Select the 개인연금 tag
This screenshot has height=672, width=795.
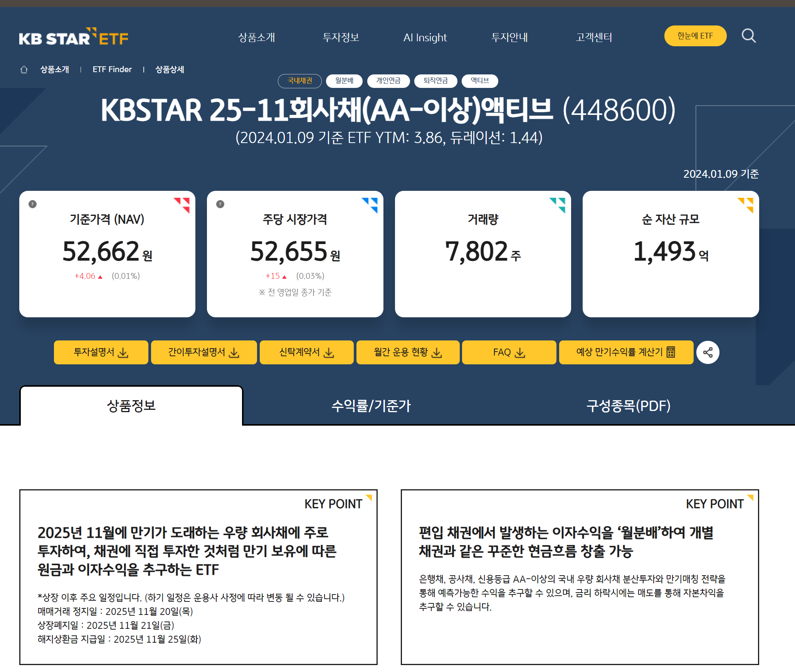pos(388,81)
